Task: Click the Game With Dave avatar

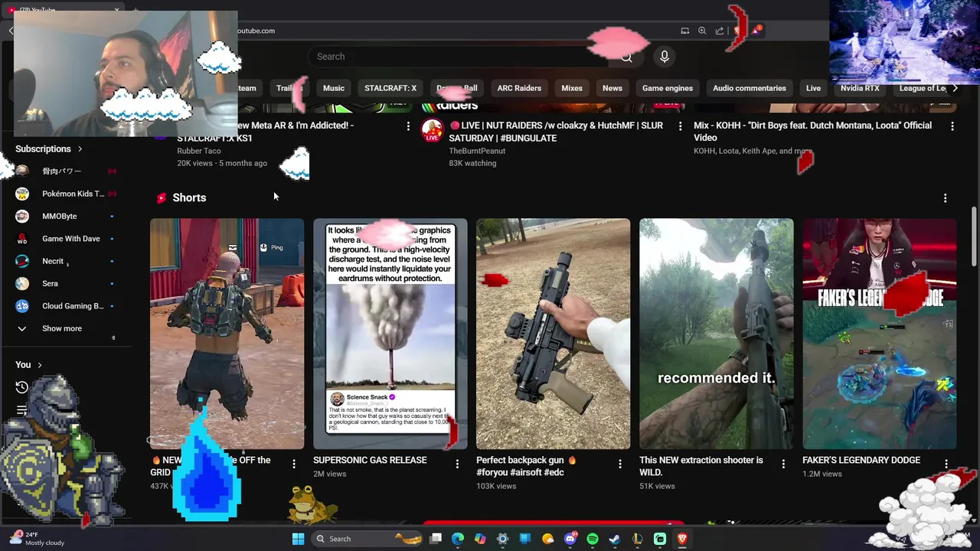Action: (22, 239)
